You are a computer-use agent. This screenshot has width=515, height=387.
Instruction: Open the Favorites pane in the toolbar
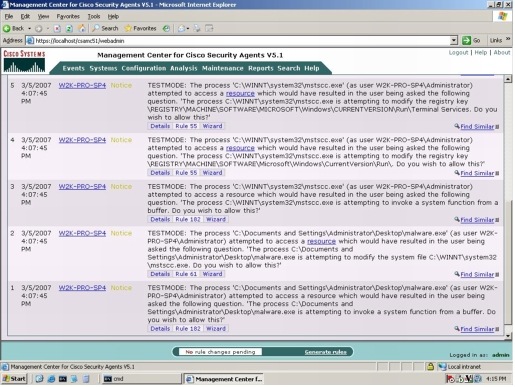pos(140,28)
